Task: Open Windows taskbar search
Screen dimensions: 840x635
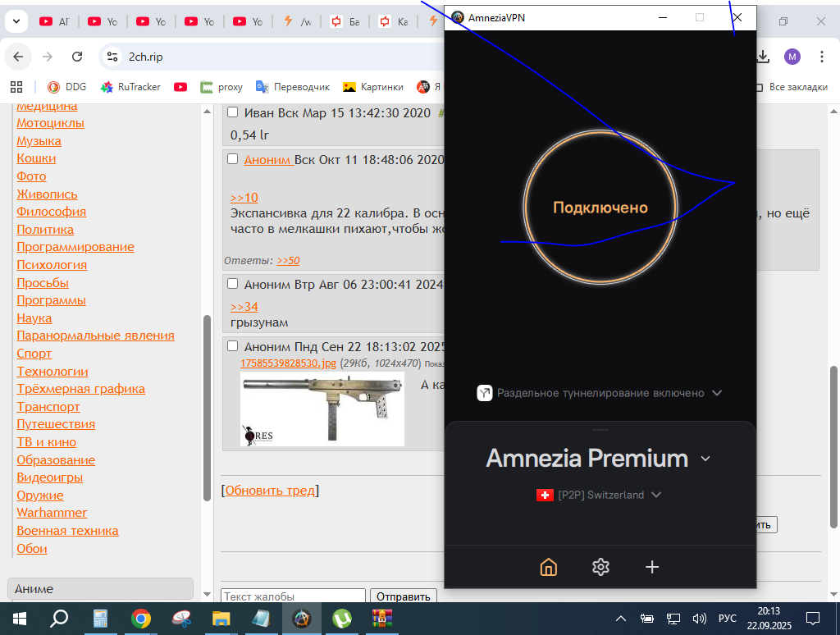Action: click(59, 619)
